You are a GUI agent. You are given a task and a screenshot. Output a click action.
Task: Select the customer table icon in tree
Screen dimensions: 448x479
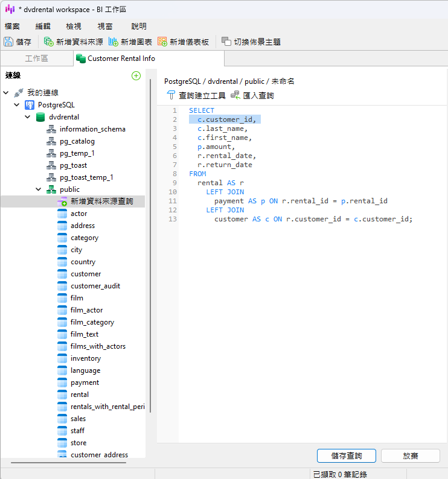pos(62,274)
